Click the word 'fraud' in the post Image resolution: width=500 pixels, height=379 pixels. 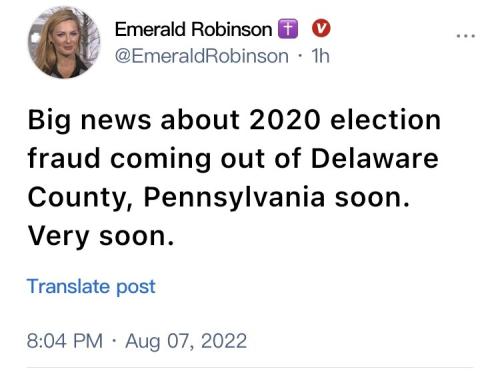[x=64, y=158]
